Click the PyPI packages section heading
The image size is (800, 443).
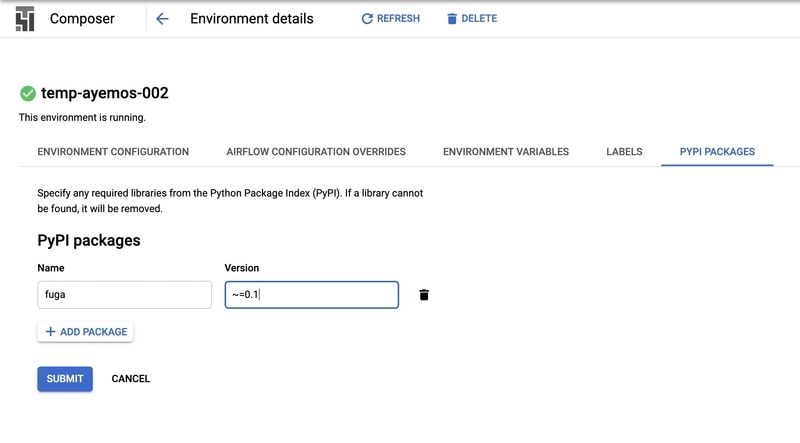pyautogui.click(x=88, y=240)
